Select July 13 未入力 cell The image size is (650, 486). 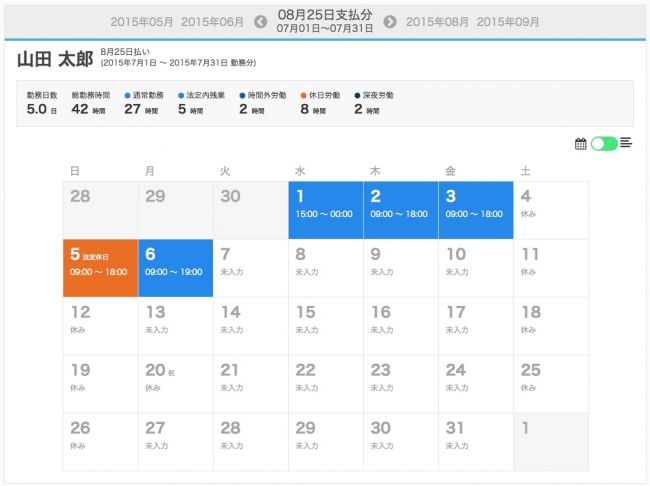(175, 326)
